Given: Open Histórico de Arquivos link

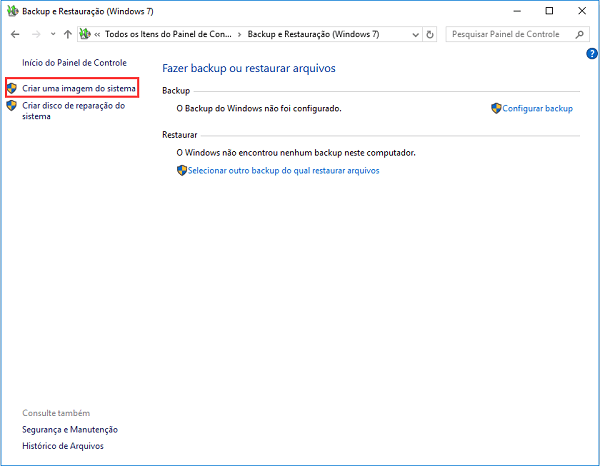Looking at the screenshot, I should (x=62, y=446).
